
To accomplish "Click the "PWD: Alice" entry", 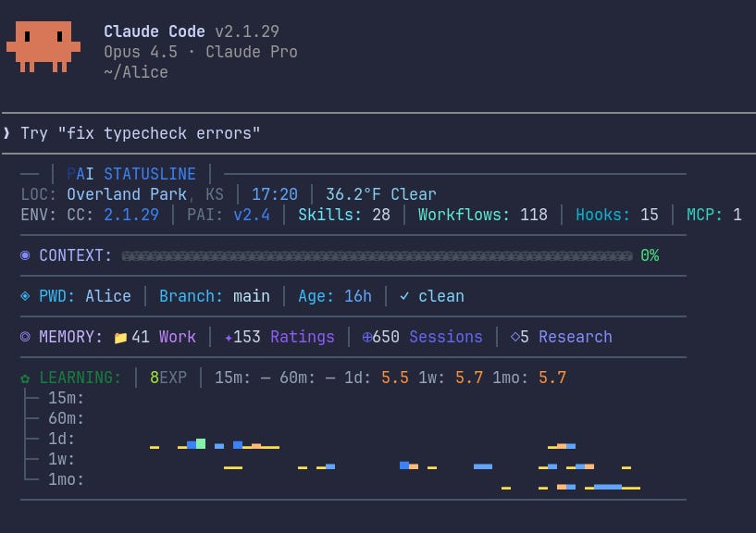I will coord(85,296).
